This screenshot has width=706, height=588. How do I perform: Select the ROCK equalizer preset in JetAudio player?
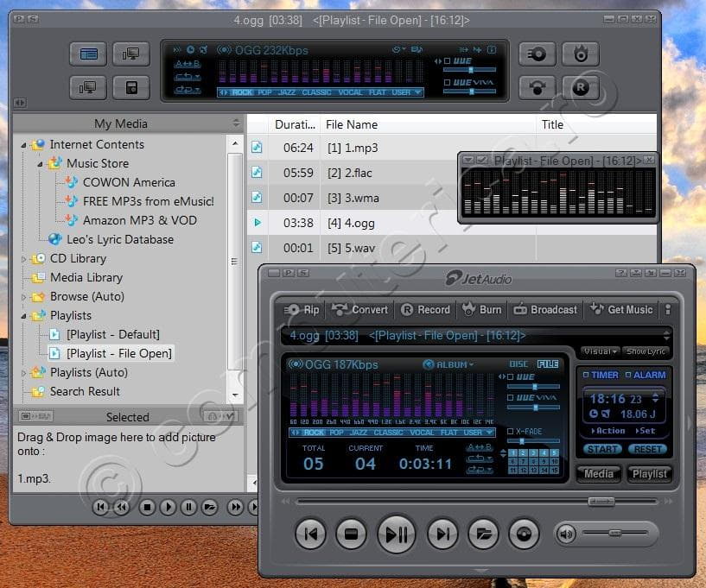pyautogui.click(x=314, y=433)
